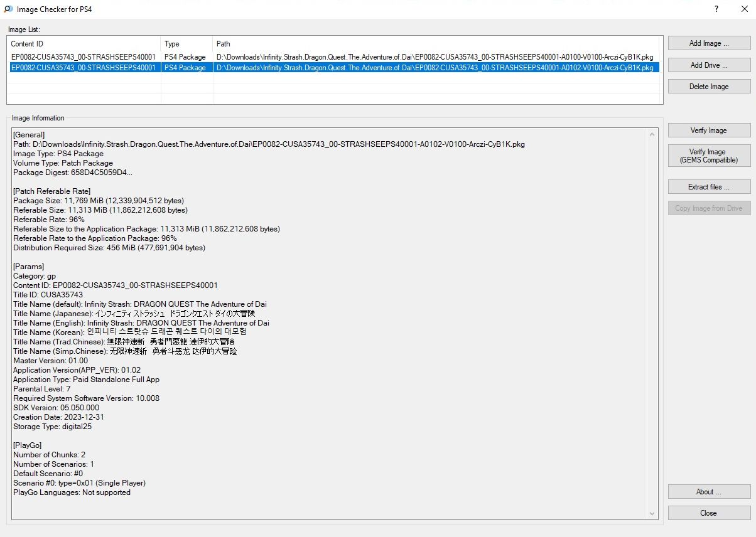Select the highlighted A0102-V0100 package row

click(x=333, y=68)
